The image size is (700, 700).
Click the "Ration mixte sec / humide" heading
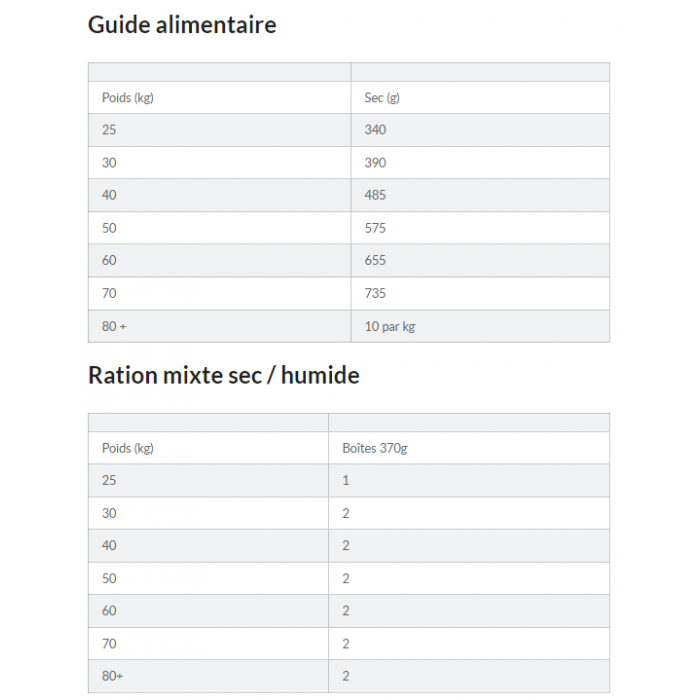223,375
